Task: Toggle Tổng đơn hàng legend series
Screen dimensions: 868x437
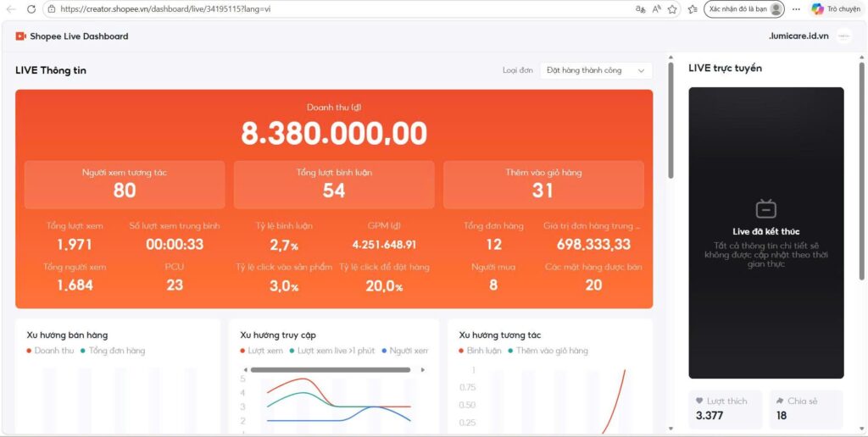Action: point(113,351)
